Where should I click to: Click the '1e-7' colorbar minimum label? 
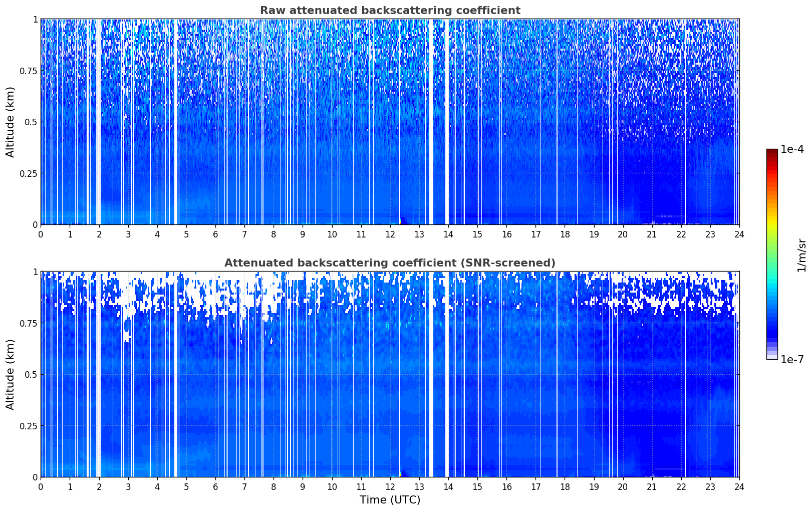[x=792, y=360]
